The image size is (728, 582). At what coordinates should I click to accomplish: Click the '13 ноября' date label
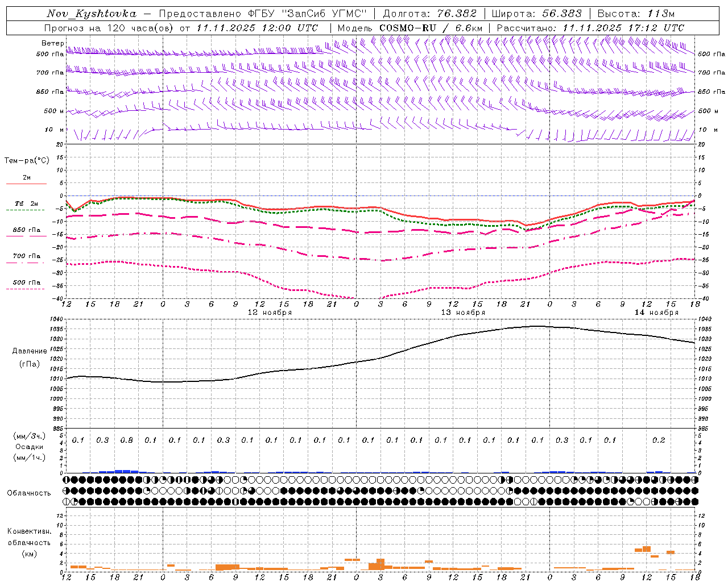tap(464, 313)
